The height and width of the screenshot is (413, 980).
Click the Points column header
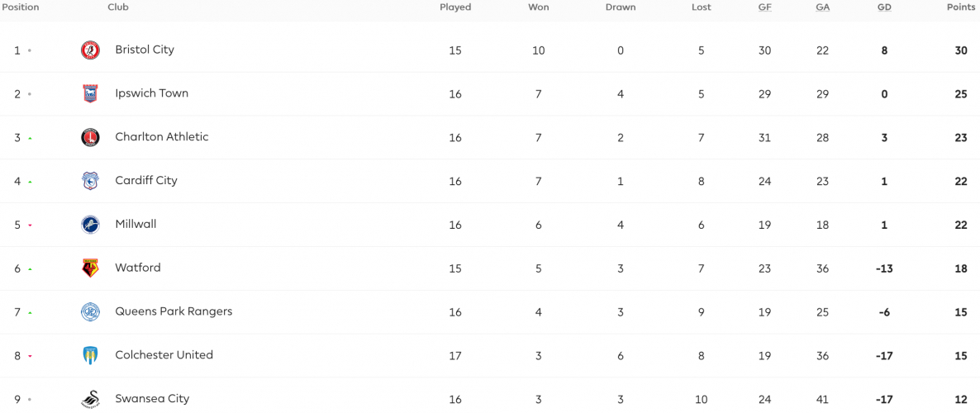coord(963,7)
